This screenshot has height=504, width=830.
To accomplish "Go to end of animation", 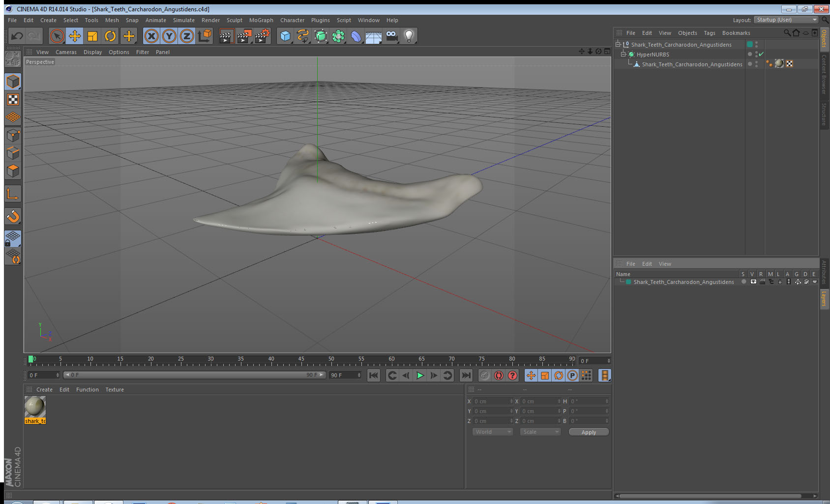I will (x=466, y=375).
